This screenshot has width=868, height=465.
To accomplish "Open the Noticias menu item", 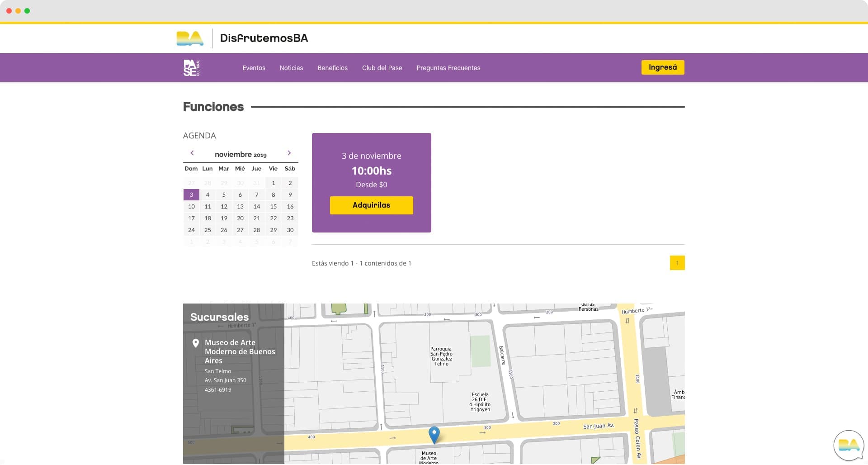I will click(x=291, y=68).
